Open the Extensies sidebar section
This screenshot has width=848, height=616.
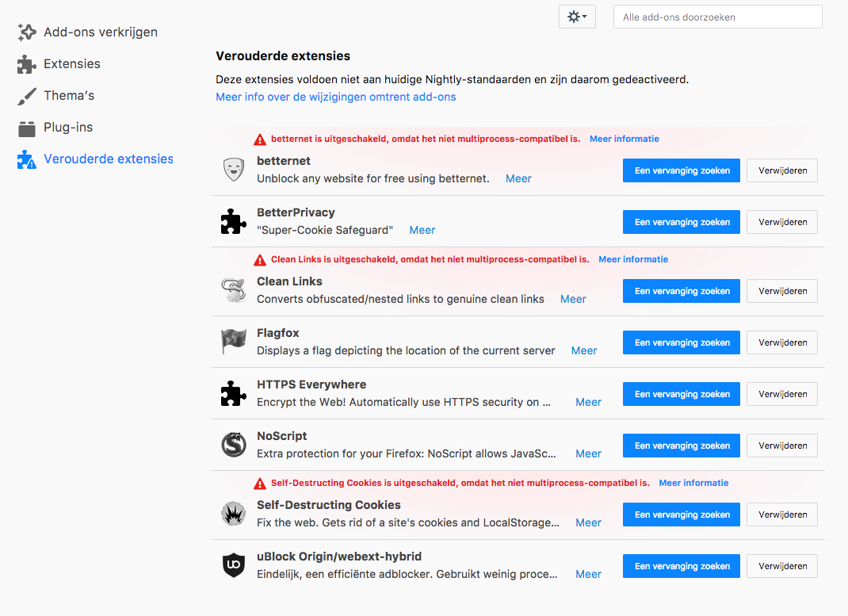coord(71,63)
